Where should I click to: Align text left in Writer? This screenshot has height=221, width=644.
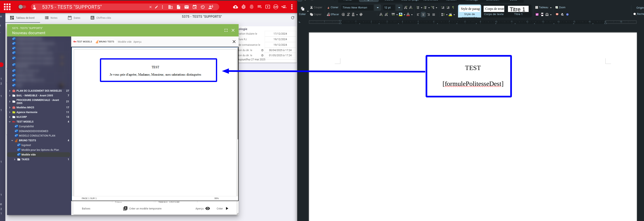tap(418, 14)
